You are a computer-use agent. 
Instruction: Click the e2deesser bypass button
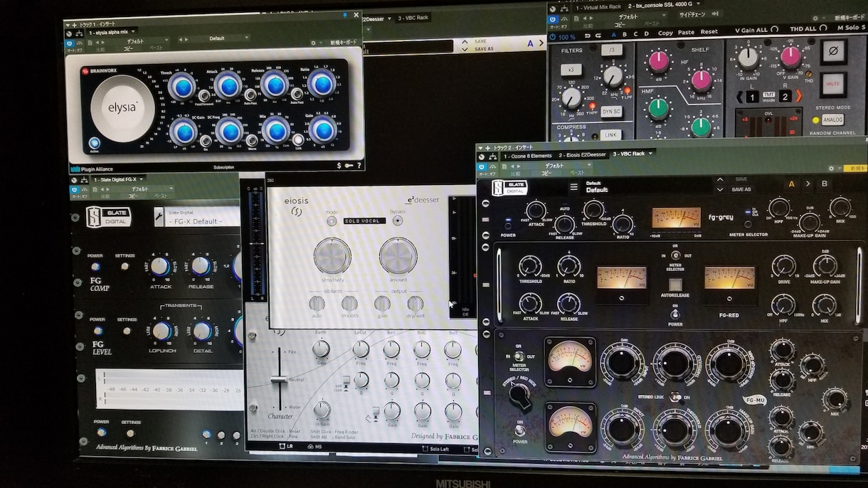[397, 221]
